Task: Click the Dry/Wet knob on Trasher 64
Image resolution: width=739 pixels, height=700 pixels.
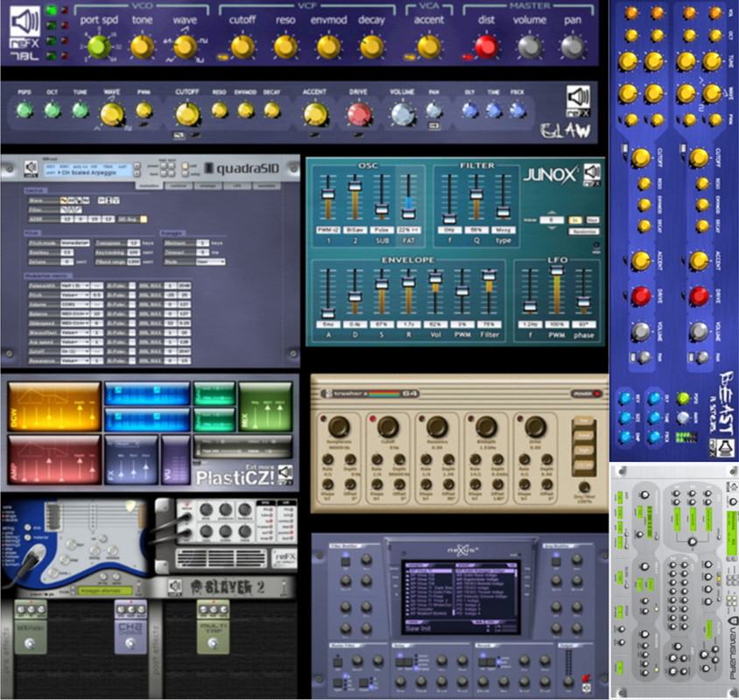Action: tap(583, 487)
